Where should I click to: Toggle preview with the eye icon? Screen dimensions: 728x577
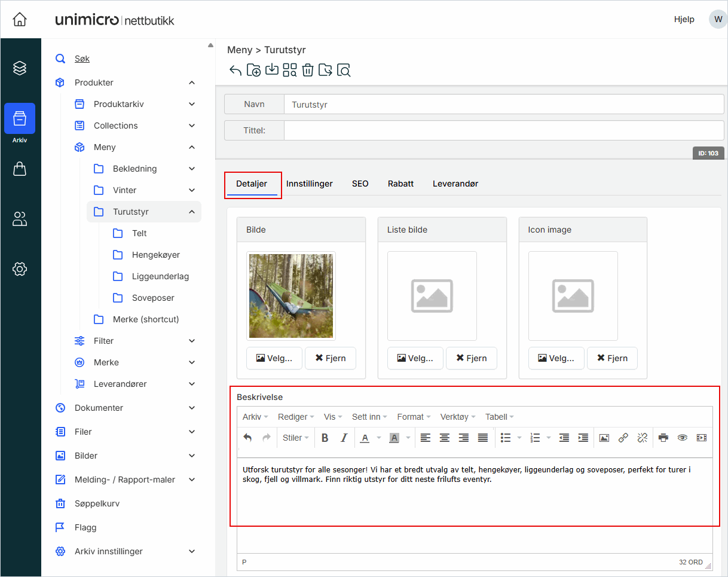(682, 438)
